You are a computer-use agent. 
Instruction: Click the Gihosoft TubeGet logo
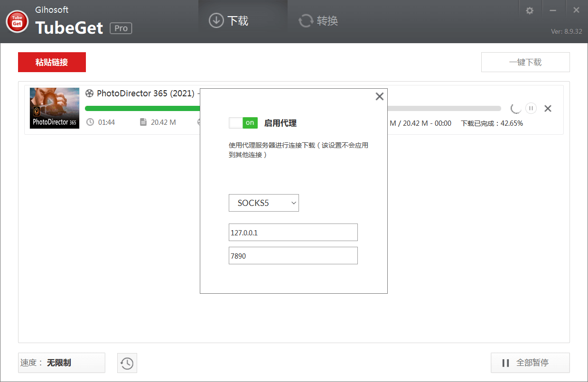pyautogui.click(x=17, y=21)
